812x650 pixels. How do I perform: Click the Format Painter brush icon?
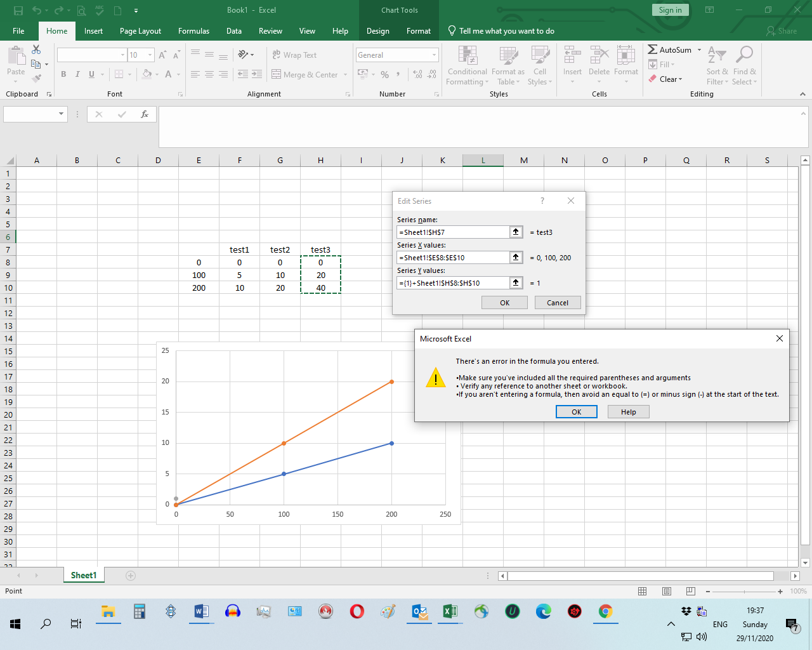36,78
